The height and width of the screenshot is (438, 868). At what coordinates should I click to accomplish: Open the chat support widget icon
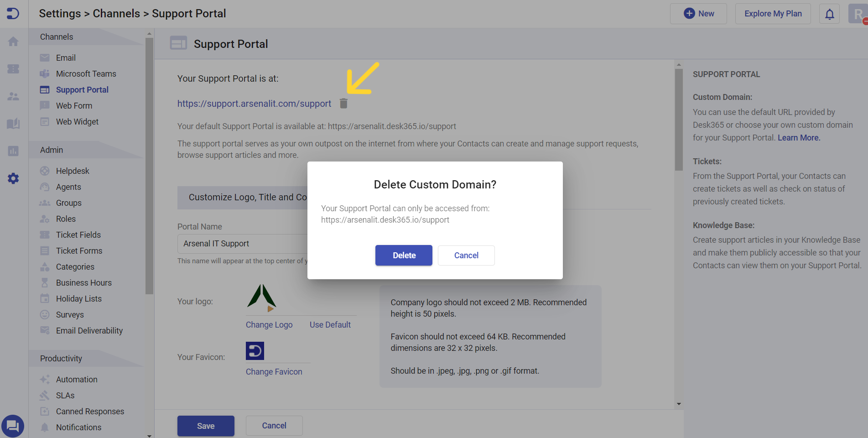[x=13, y=426]
